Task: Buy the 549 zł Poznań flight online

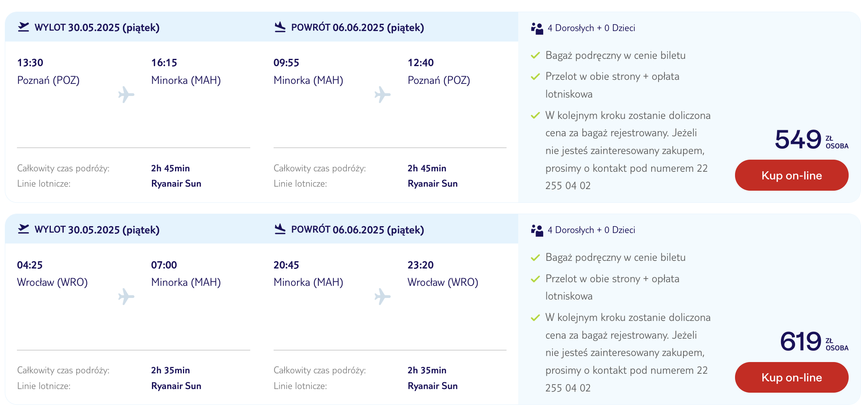Action: [x=791, y=175]
